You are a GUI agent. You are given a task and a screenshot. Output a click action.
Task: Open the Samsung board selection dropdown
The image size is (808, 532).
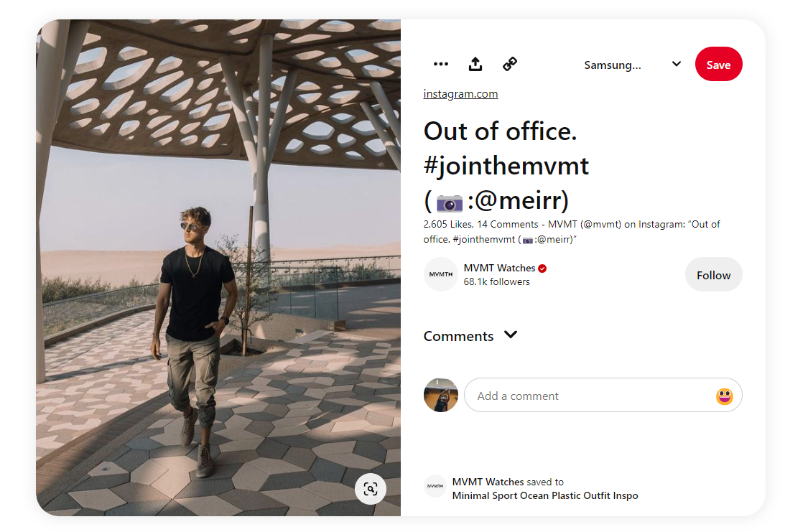[x=632, y=65]
